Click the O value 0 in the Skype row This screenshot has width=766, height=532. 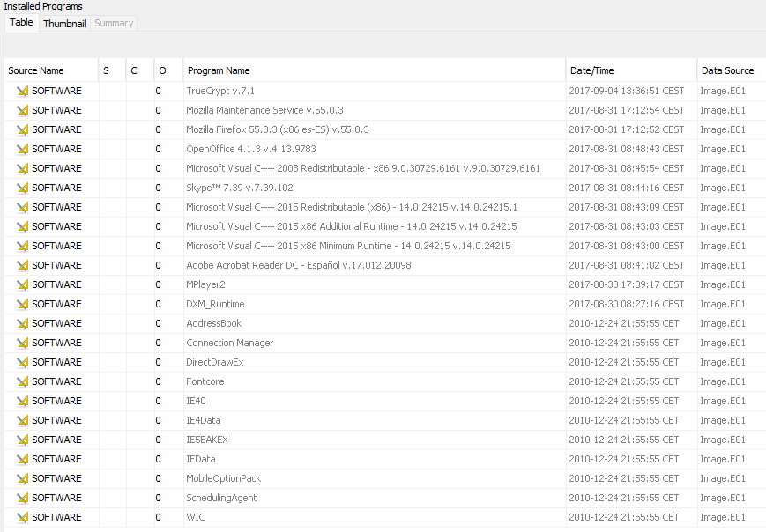(159, 188)
